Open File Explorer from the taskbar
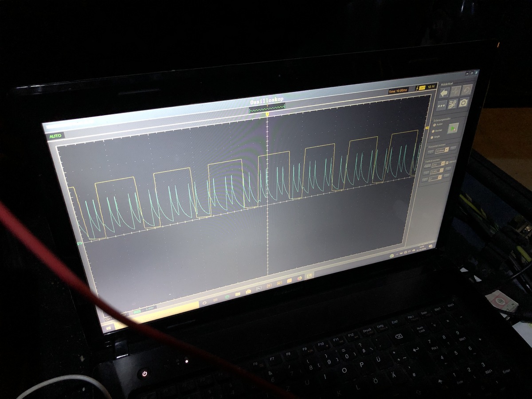Screen dimensions: 532x399 pyautogui.click(x=238, y=294)
